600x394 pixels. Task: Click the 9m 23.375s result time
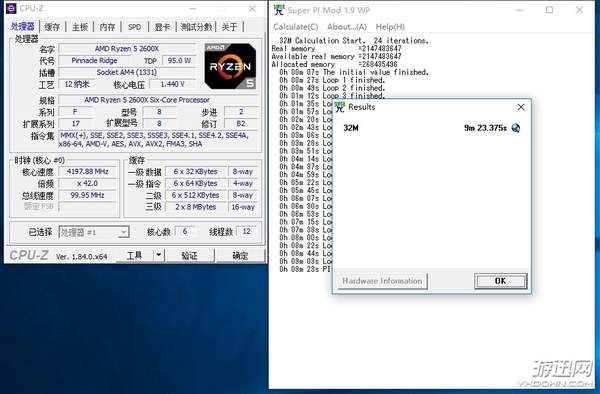(x=485, y=128)
